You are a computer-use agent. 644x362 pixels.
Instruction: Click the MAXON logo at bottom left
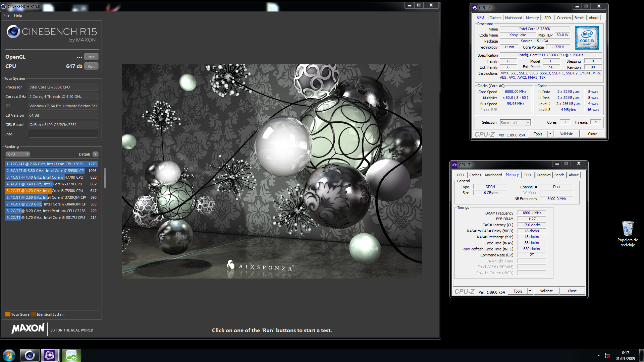pos(28,328)
